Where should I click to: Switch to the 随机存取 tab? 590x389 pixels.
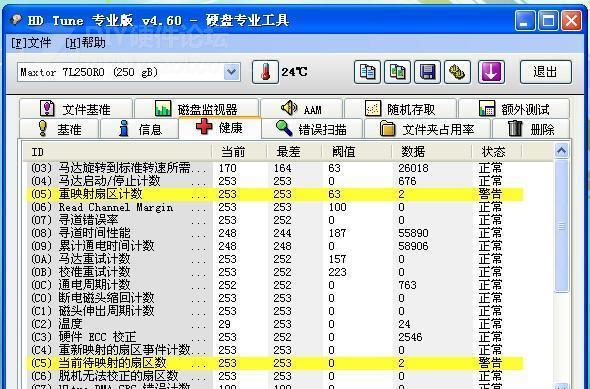[400, 109]
